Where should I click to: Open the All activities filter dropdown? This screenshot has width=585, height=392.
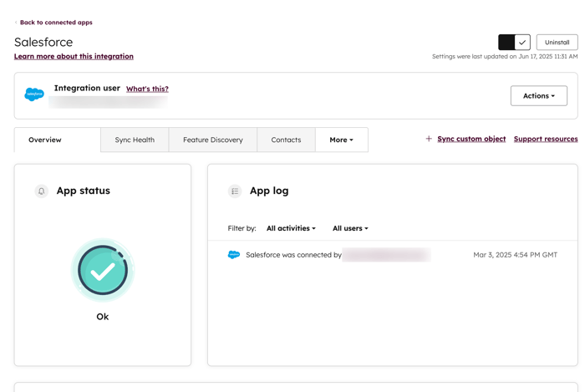tap(291, 228)
